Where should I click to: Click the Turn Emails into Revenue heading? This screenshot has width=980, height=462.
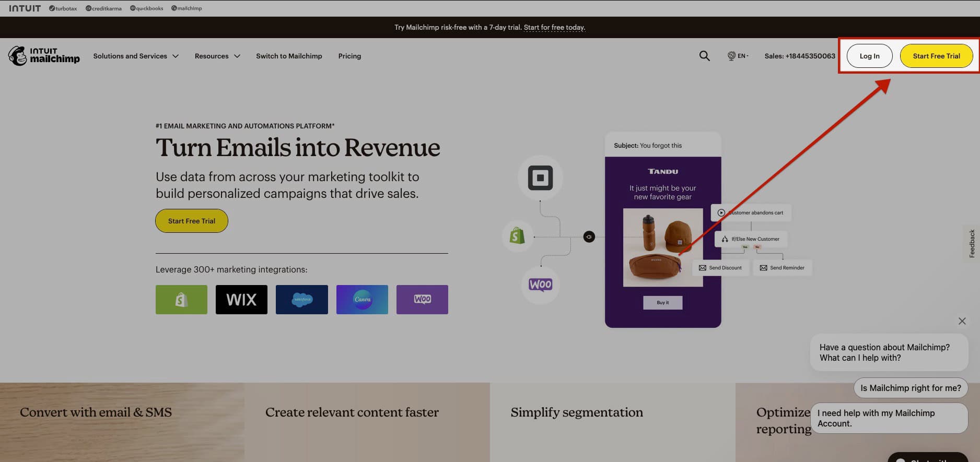click(298, 147)
